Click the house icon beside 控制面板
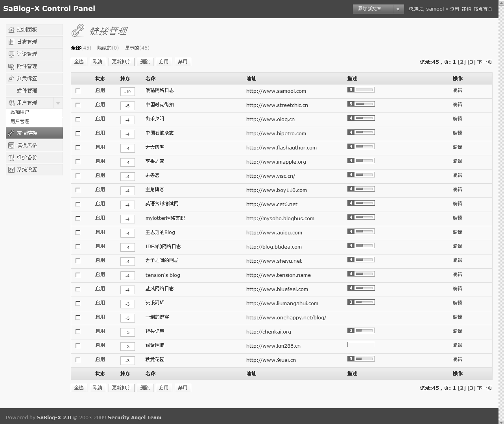This screenshot has width=504, height=424. 11,30
